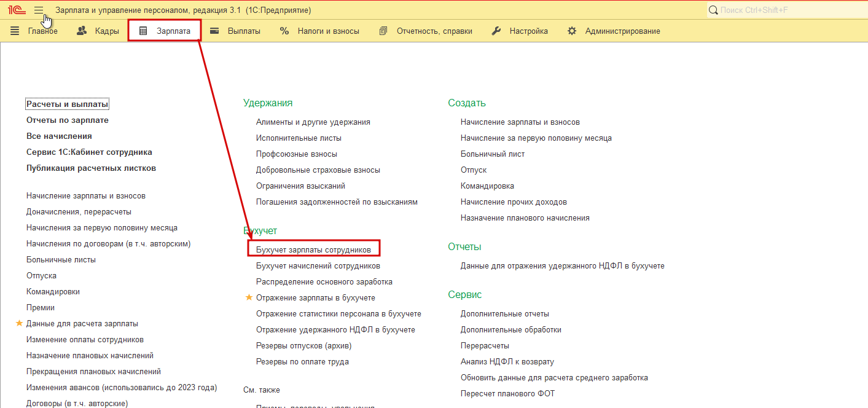
Task: Toggle favorite star for Данные для расчета зарплаты
Action: [19, 323]
